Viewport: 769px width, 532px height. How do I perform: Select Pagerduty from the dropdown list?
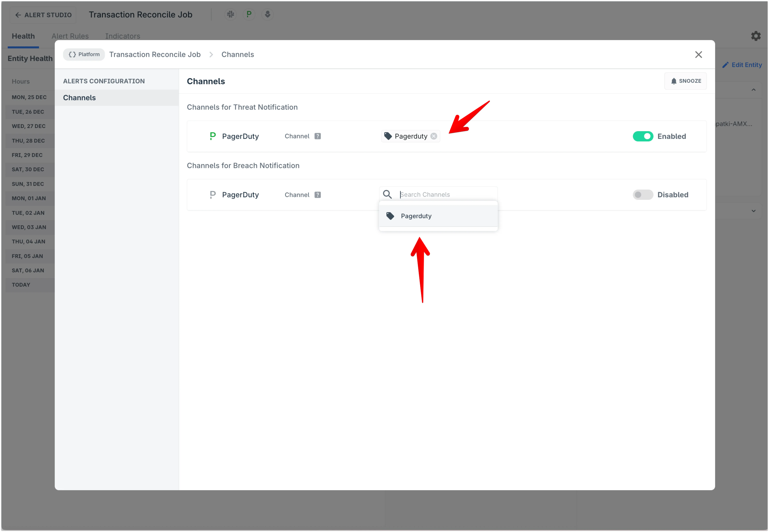click(416, 216)
